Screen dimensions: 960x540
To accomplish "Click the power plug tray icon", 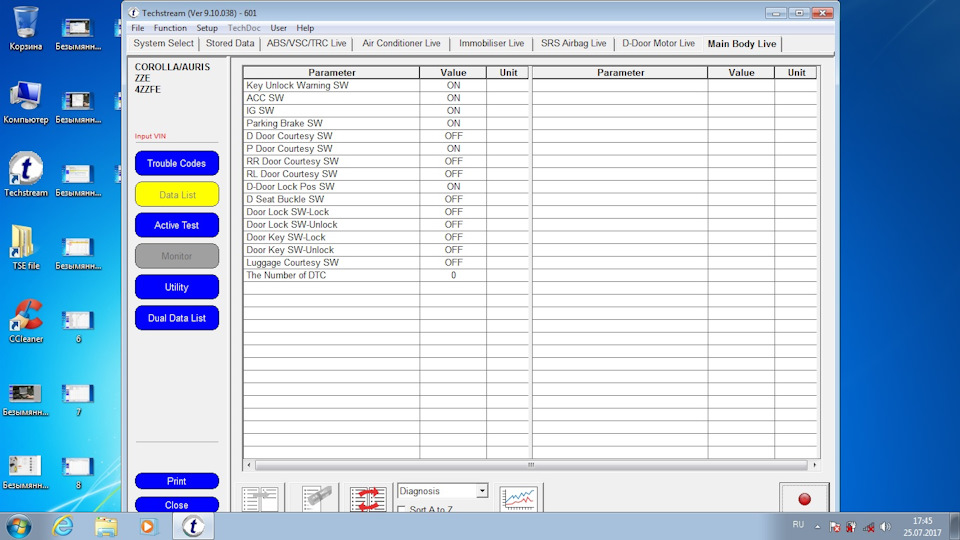I will [851, 527].
